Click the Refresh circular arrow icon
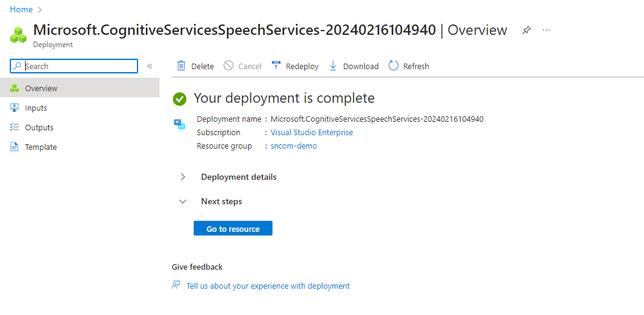The height and width of the screenshot is (315, 644). click(393, 66)
